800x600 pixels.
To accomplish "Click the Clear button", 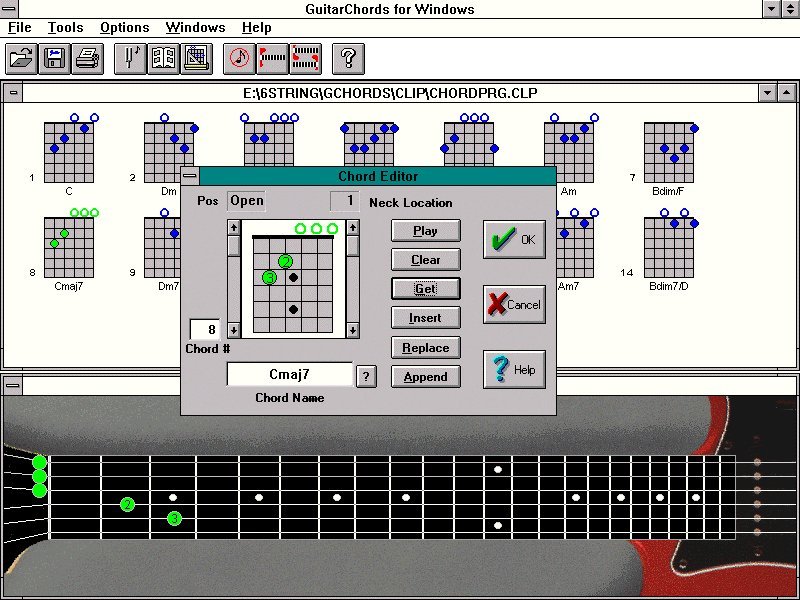I will click(426, 260).
